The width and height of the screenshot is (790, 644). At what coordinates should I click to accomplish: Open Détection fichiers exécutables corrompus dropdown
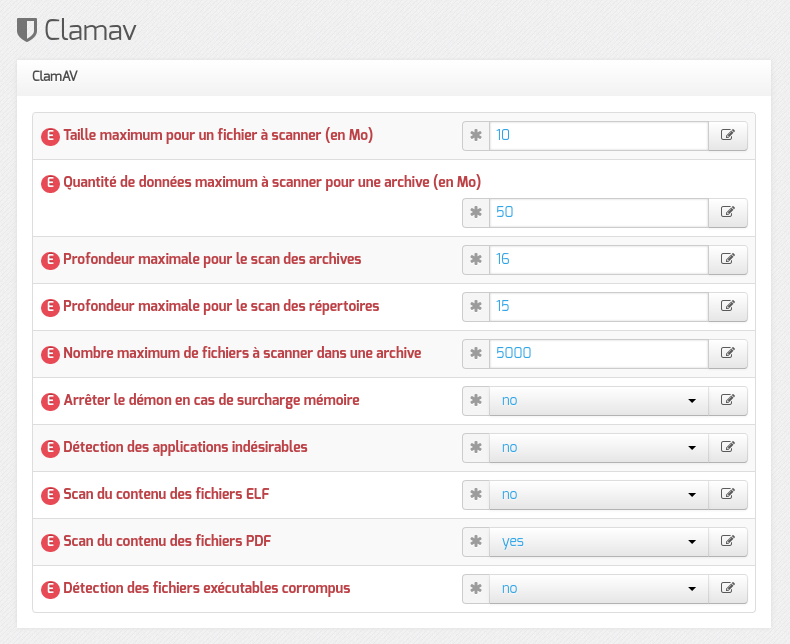click(599, 589)
